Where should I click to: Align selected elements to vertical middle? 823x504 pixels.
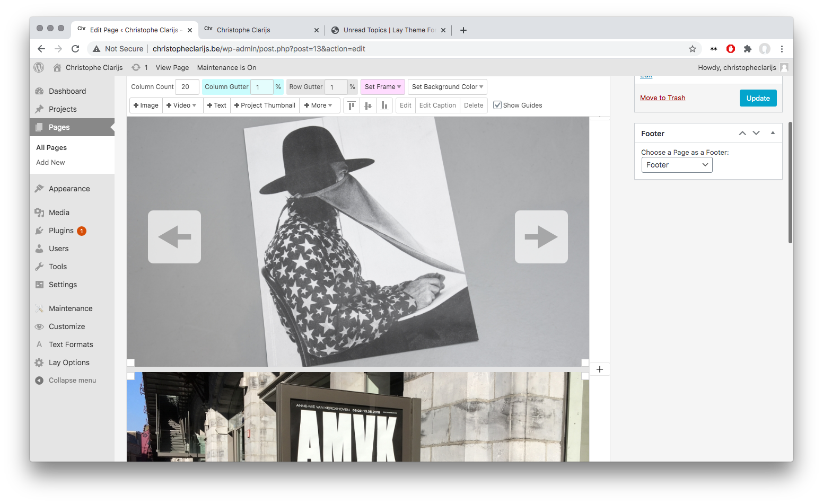(367, 105)
